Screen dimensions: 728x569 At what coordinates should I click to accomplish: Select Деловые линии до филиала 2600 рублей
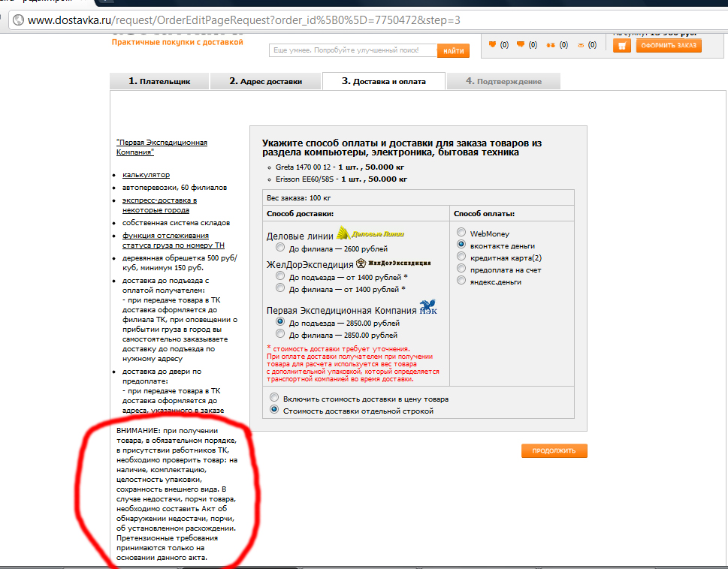pyautogui.click(x=280, y=247)
